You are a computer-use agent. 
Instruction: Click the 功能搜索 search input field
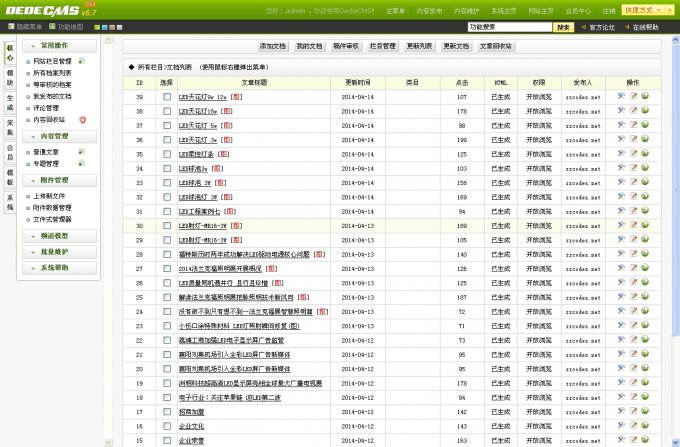click(x=510, y=27)
